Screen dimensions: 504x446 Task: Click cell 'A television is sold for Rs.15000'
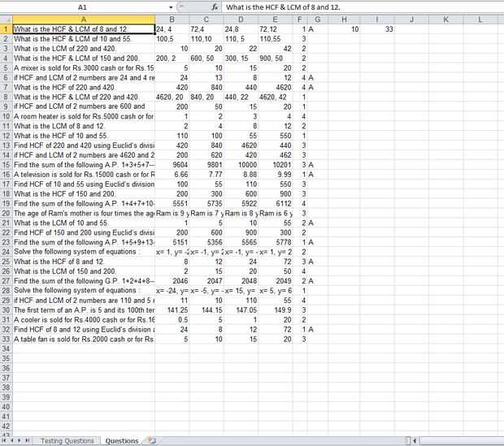pos(84,175)
